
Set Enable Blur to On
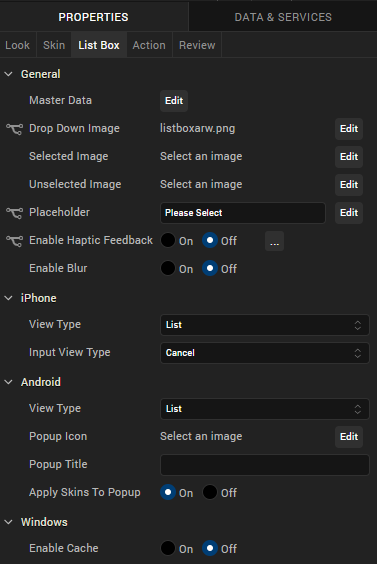tap(168, 268)
